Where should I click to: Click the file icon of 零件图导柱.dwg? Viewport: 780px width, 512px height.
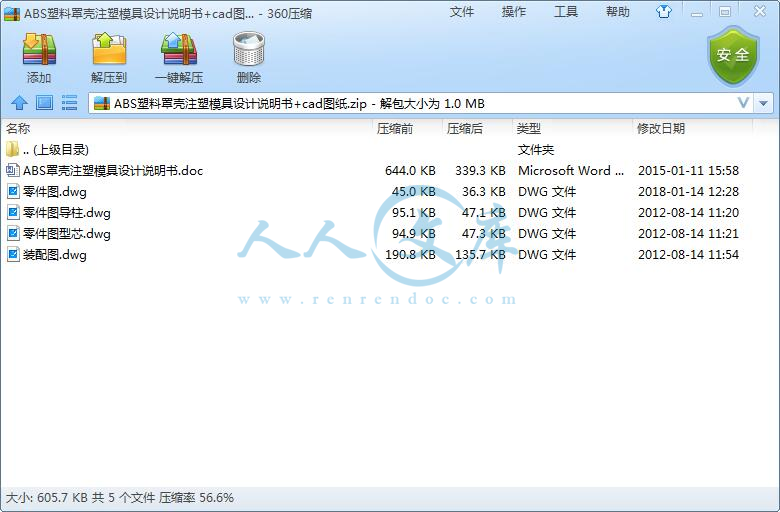(x=13, y=212)
